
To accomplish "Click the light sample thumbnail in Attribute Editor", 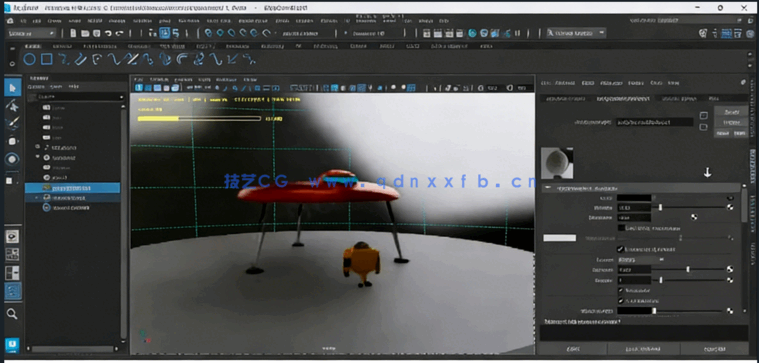I will coord(557,163).
